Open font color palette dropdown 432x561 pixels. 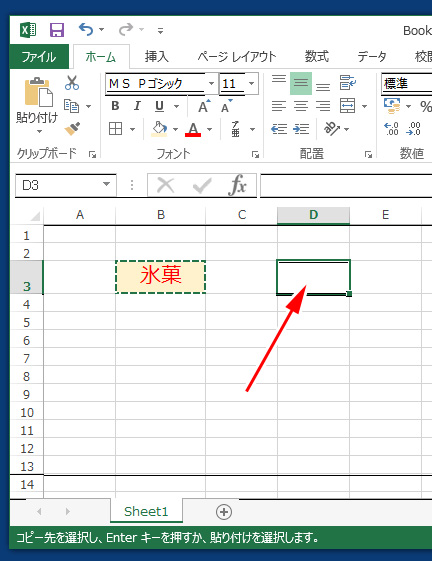[210, 129]
